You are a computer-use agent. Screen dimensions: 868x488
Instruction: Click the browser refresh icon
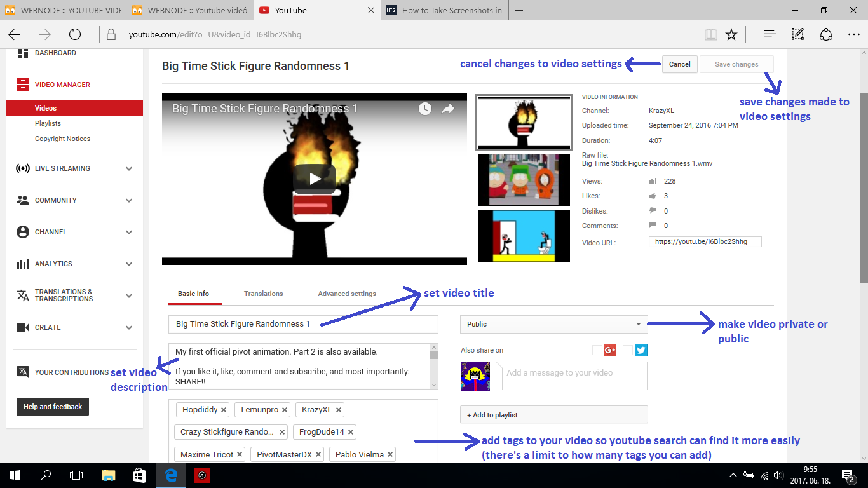pos(75,34)
